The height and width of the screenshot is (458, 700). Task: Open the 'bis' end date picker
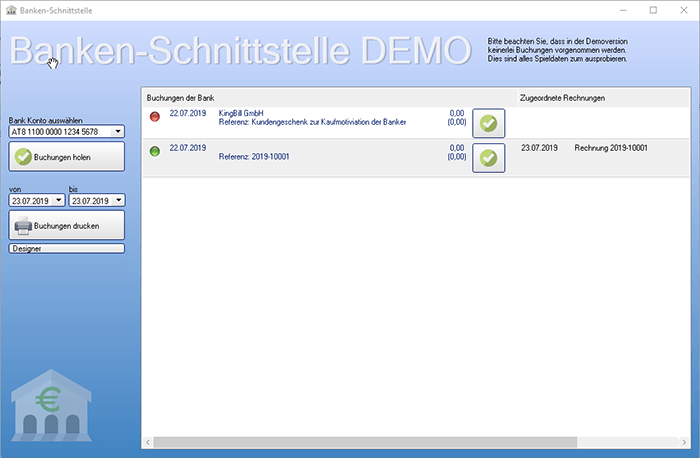[118, 200]
